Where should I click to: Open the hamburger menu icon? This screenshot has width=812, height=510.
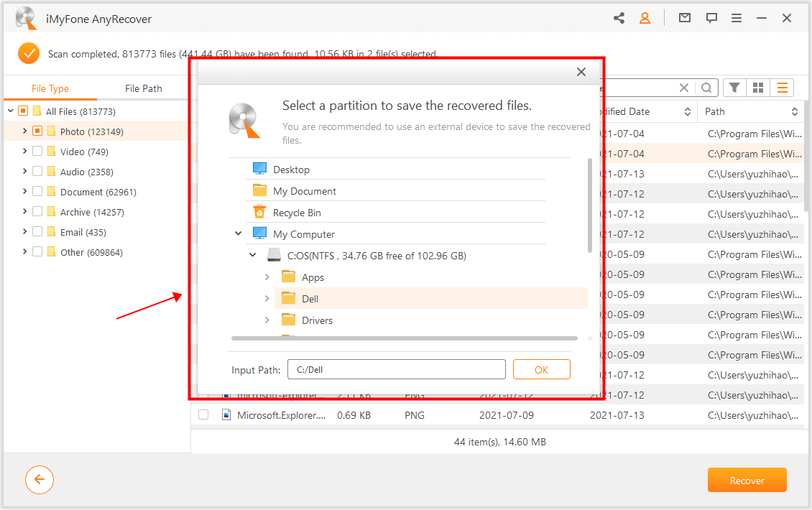[x=736, y=18]
